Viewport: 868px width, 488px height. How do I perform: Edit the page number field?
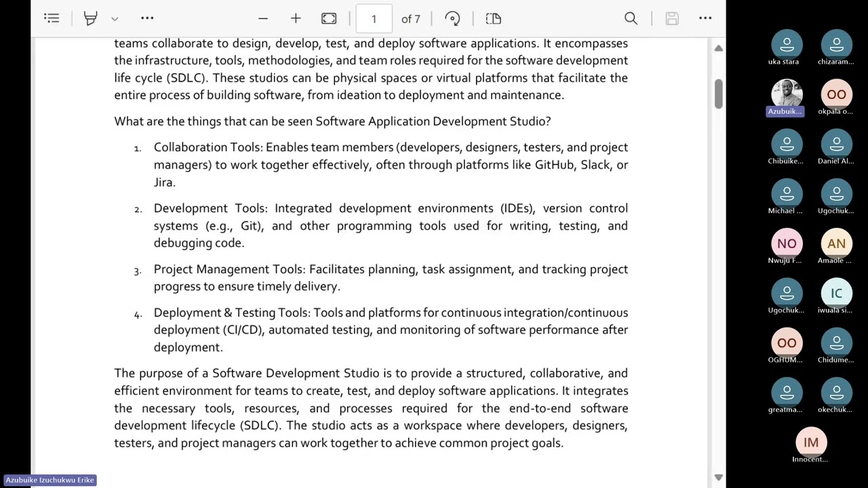point(374,19)
